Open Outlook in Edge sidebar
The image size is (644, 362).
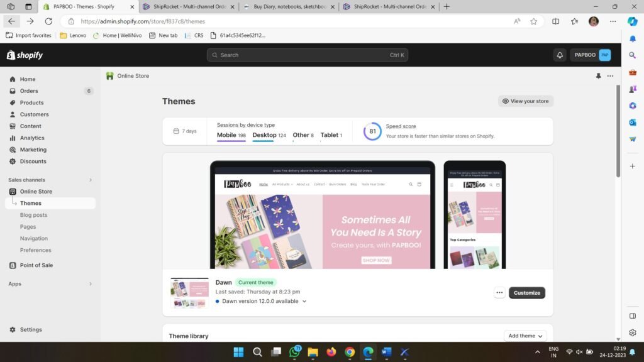(633, 123)
